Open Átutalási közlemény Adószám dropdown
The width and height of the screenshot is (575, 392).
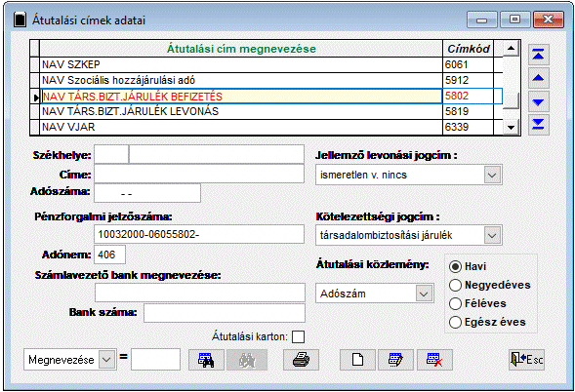[424, 294]
